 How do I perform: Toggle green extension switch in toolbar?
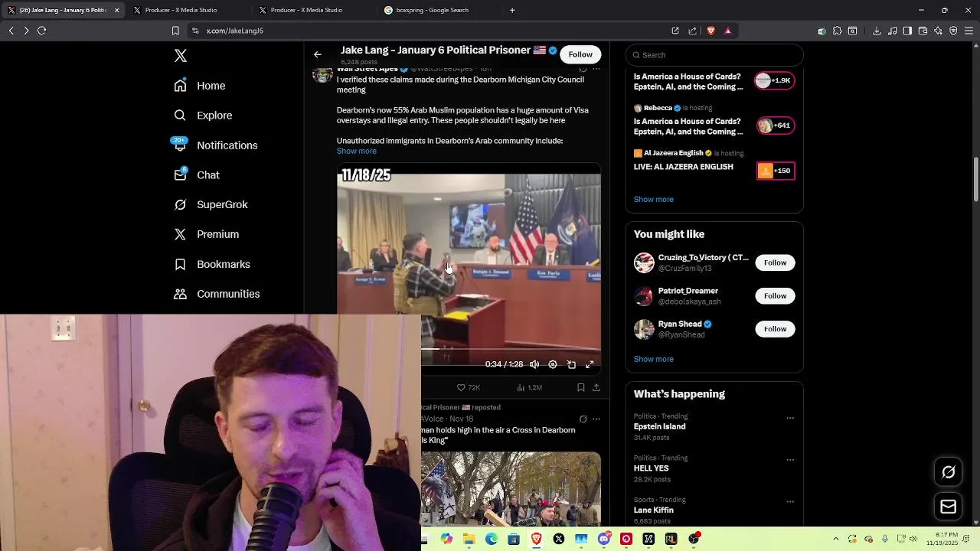pyautogui.click(x=822, y=31)
